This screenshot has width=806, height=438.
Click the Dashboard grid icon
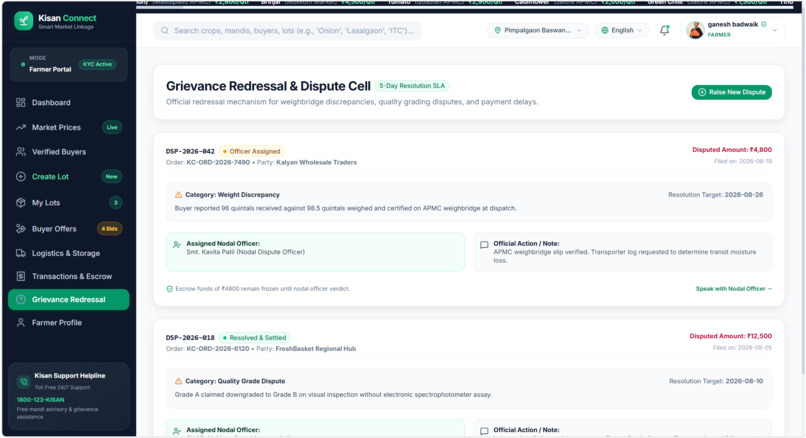[21, 102]
